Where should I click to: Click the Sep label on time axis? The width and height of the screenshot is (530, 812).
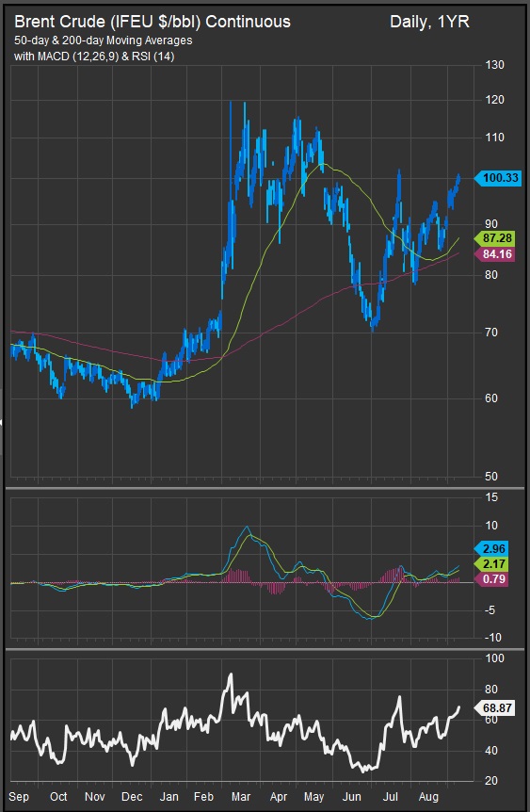click(x=19, y=797)
